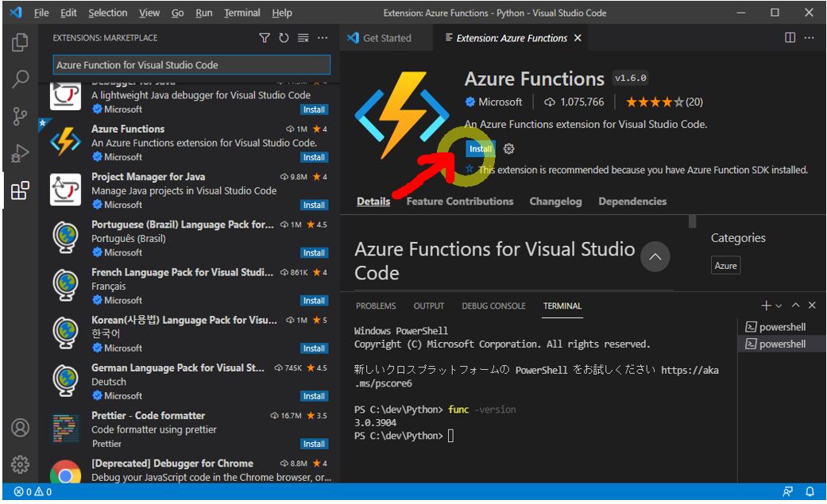Image resolution: width=827 pixels, height=504 pixels.
Task: Install Prettier - Code formatter
Action: (x=314, y=444)
